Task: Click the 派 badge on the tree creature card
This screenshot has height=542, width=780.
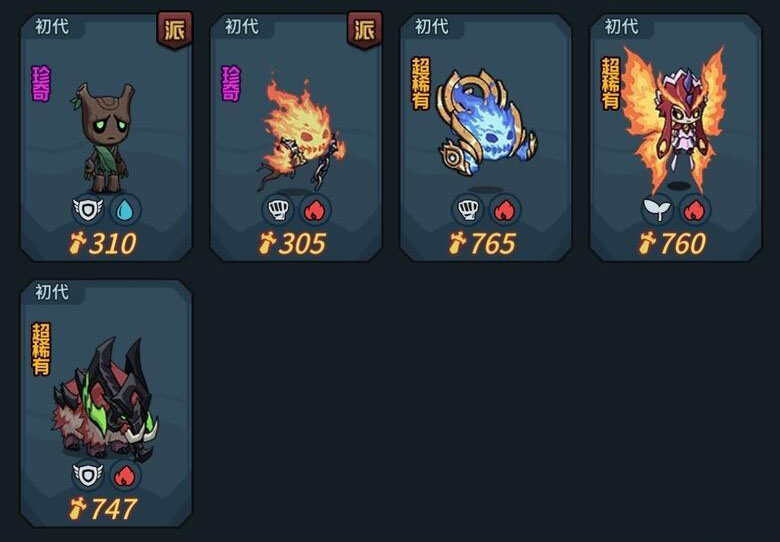Action: point(175,30)
